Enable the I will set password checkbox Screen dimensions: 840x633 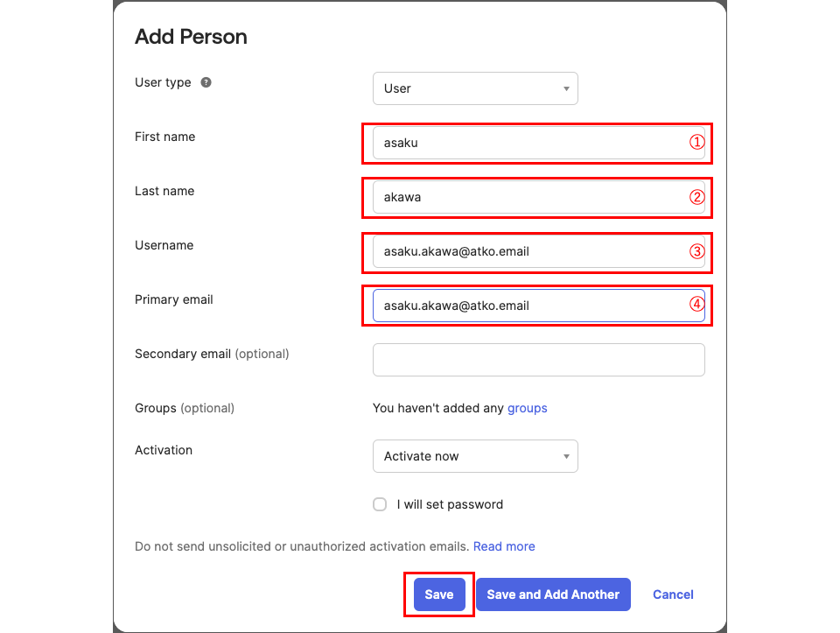(x=380, y=504)
